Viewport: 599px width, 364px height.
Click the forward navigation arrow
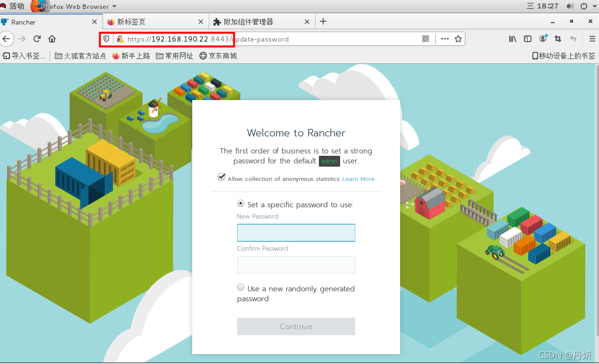pyautogui.click(x=22, y=39)
